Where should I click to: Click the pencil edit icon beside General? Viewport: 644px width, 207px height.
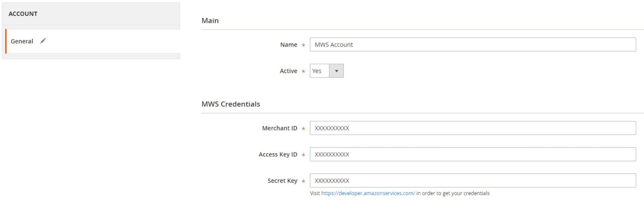point(43,41)
